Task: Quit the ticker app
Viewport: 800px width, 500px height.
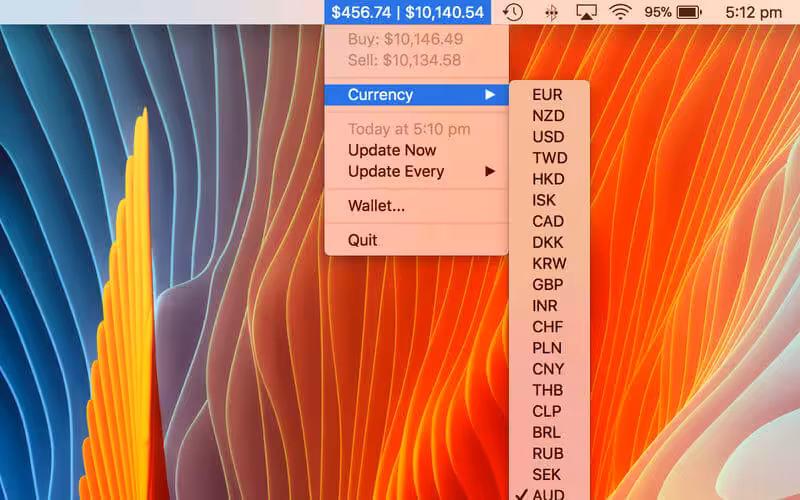Action: pyautogui.click(x=363, y=240)
